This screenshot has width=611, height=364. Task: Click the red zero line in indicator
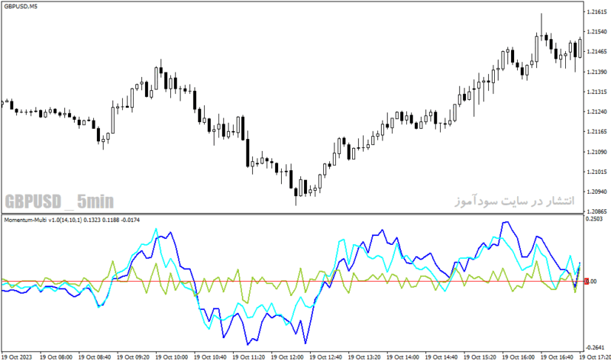[x=293, y=281]
